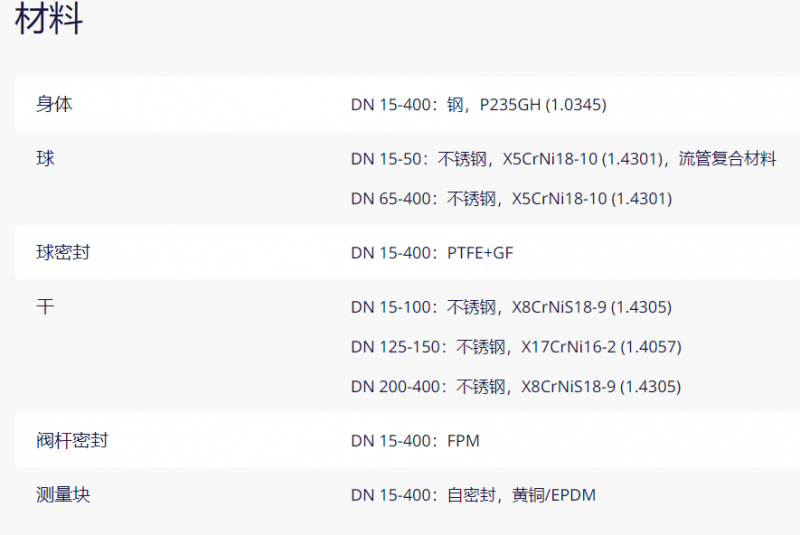Click the white 身体 table row background
Image resolution: width=800 pixels, height=535 pixels.
point(407,104)
